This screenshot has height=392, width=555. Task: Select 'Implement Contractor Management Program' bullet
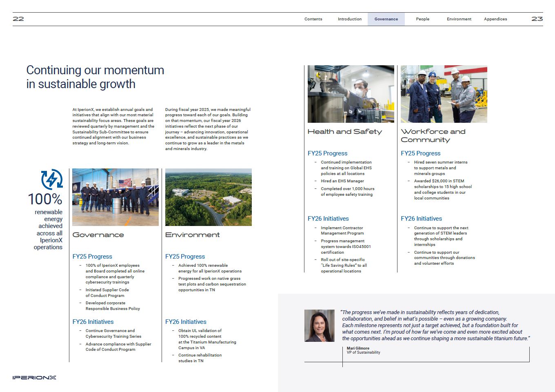(x=342, y=230)
